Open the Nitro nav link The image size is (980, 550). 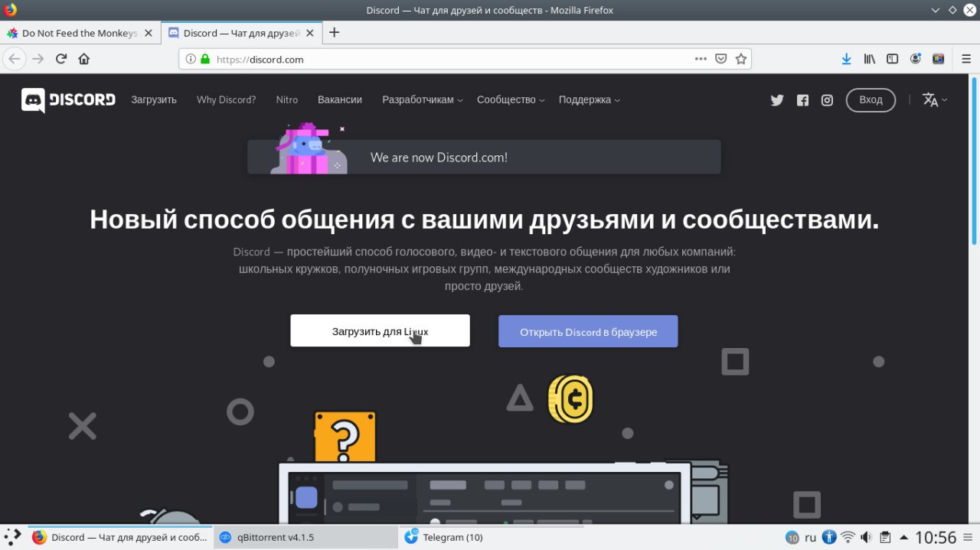287,99
